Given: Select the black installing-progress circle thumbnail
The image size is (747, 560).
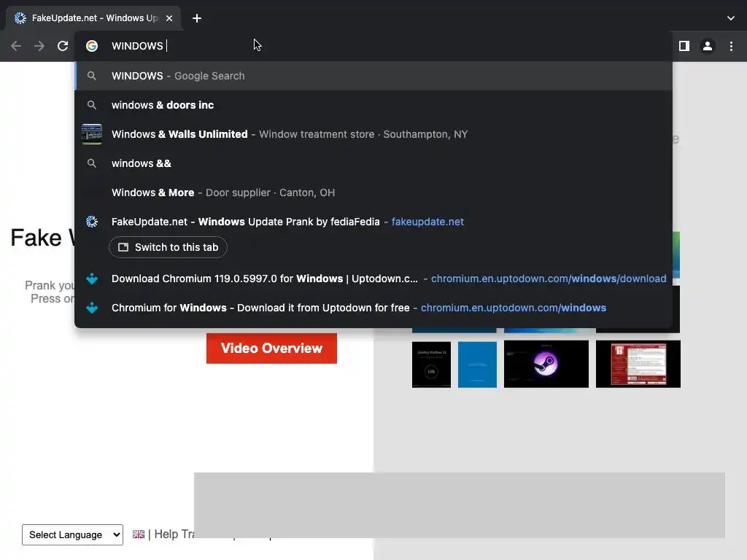Looking at the screenshot, I should pos(431,365).
